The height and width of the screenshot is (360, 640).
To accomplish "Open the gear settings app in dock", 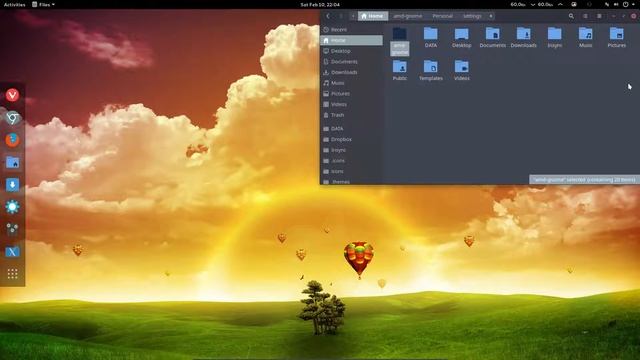I will point(12,207).
